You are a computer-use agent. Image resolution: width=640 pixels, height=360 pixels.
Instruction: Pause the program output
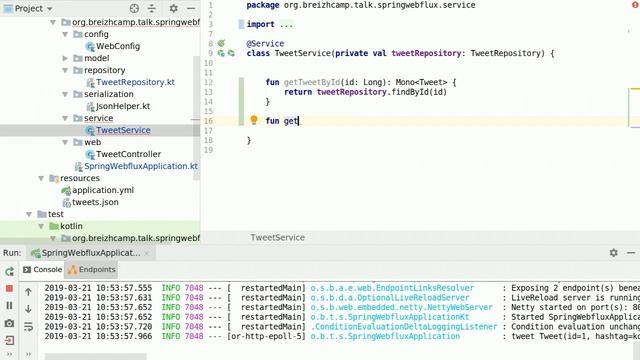point(9,305)
